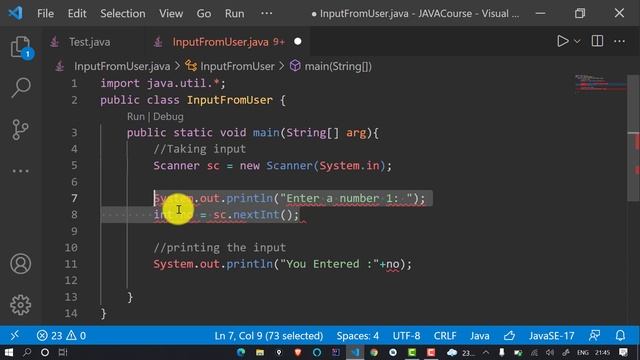Click the Debug CodeLens link
640x360 pixels.
[x=168, y=117]
